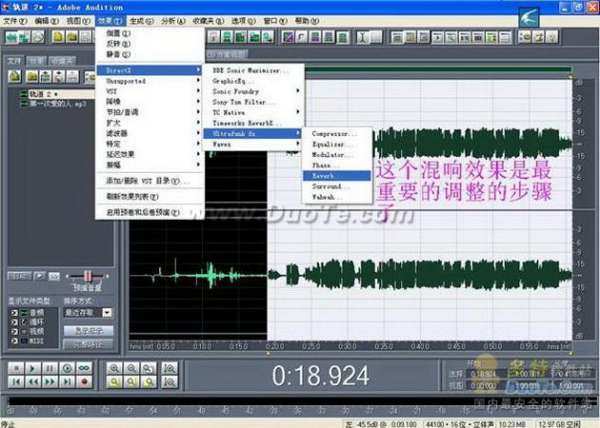Viewport: 600px width, 428px height.
Task: Click the 停止 status bar text
Action: pyautogui.click(x=8, y=424)
